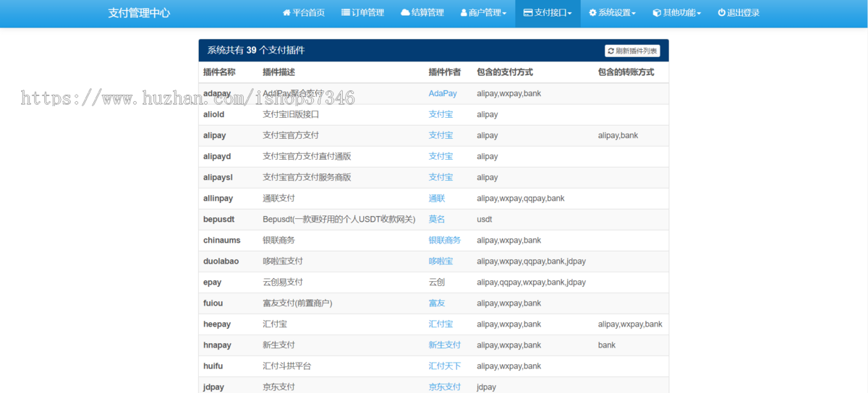Open 支付宝 author link in aliold row
The image size is (868, 393).
pos(441,114)
